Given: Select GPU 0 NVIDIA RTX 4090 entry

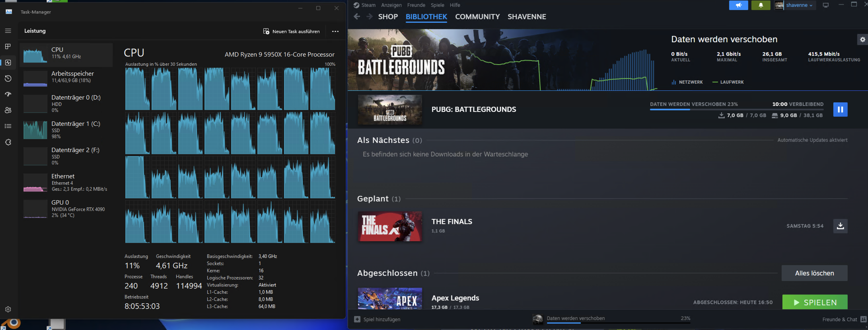Looking at the screenshot, I should pos(66,209).
